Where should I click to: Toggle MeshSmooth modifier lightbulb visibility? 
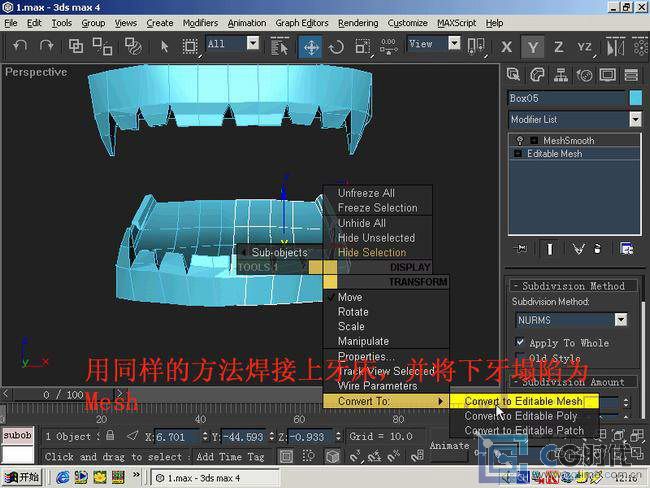(x=519, y=140)
